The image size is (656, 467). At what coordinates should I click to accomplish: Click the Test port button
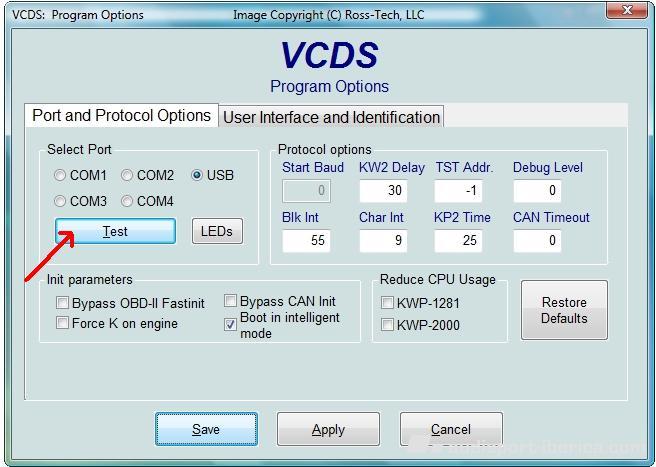click(x=115, y=231)
